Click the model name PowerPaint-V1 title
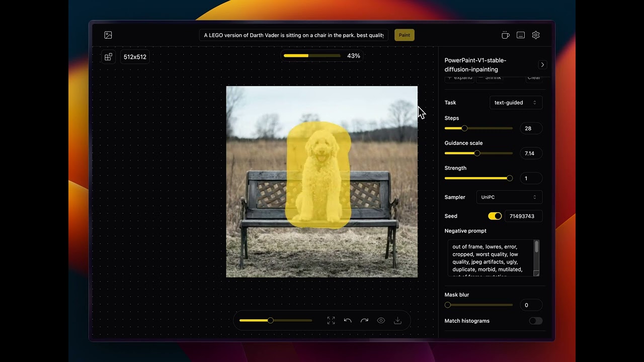Image resolution: width=644 pixels, height=362 pixels. [x=475, y=65]
